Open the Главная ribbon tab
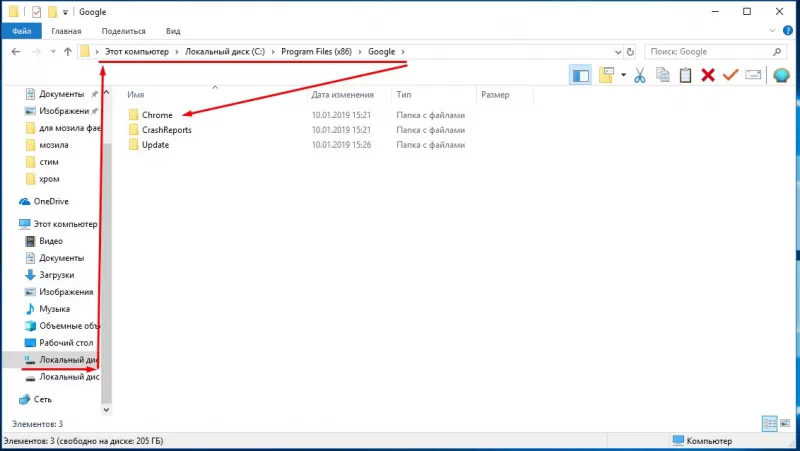This screenshot has height=451, width=800. pyautogui.click(x=66, y=31)
